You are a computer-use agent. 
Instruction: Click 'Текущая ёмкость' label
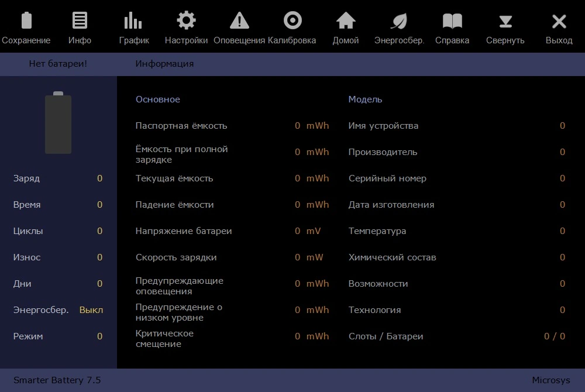tap(174, 178)
